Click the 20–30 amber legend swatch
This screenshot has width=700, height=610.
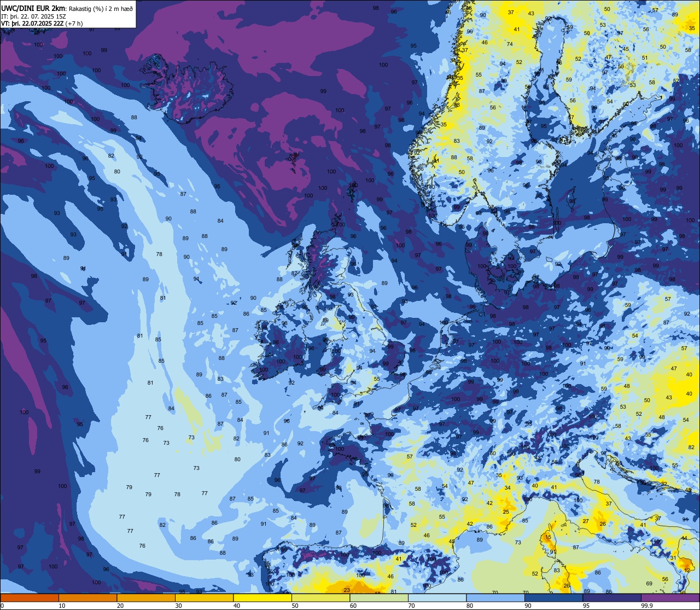point(146,597)
